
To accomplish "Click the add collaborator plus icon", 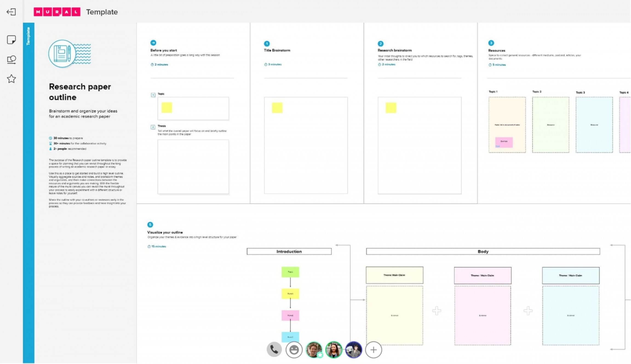I will pyautogui.click(x=373, y=350).
